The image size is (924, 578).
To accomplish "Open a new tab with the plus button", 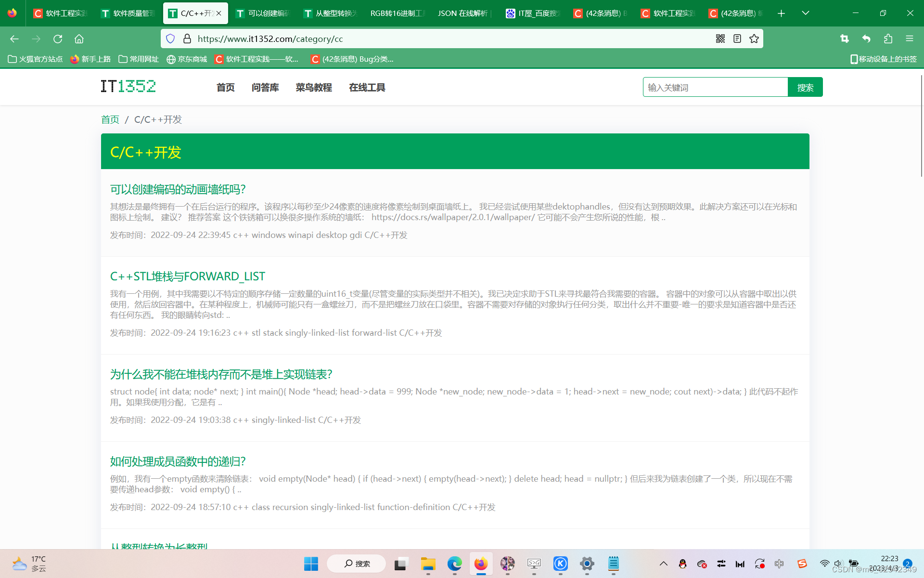I will [781, 13].
